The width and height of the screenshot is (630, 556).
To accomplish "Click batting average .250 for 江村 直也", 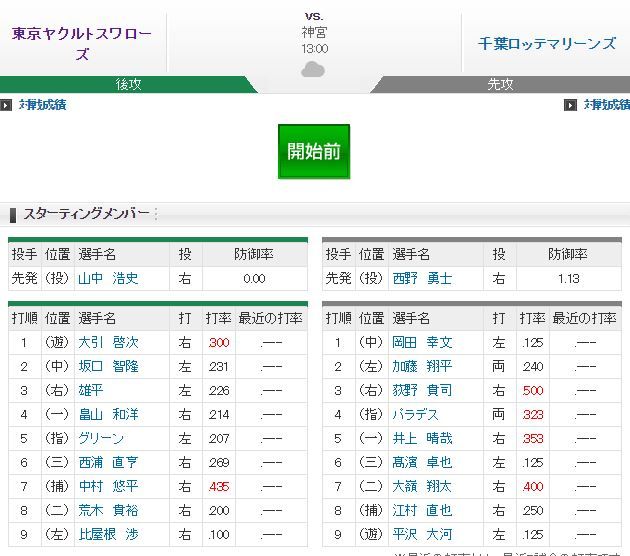I will click(533, 511).
